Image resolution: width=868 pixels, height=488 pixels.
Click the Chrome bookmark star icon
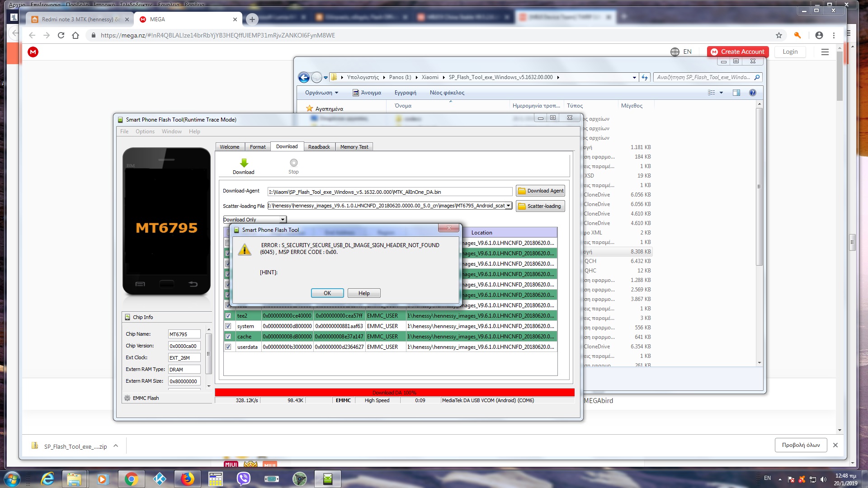778,35
